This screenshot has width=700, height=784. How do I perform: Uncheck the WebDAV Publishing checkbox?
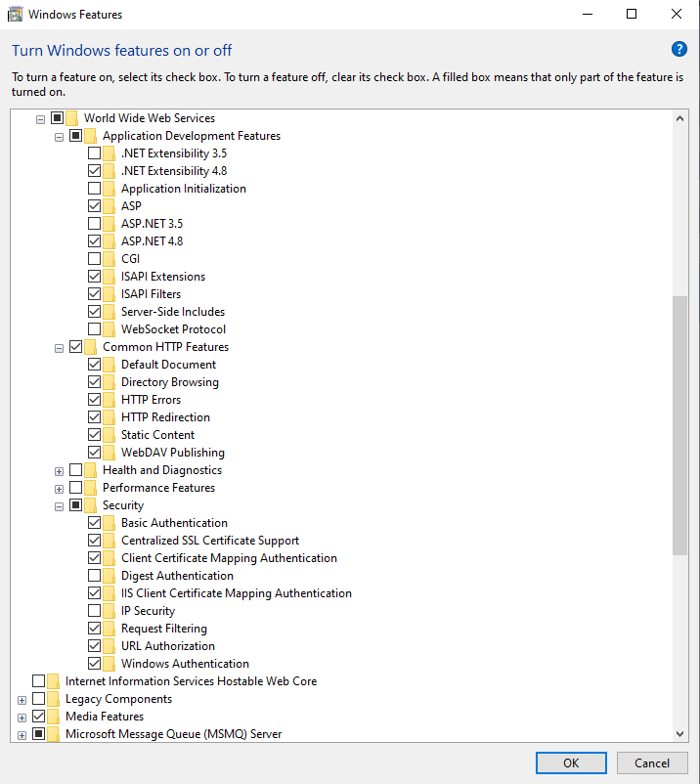(x=94, y=453)
